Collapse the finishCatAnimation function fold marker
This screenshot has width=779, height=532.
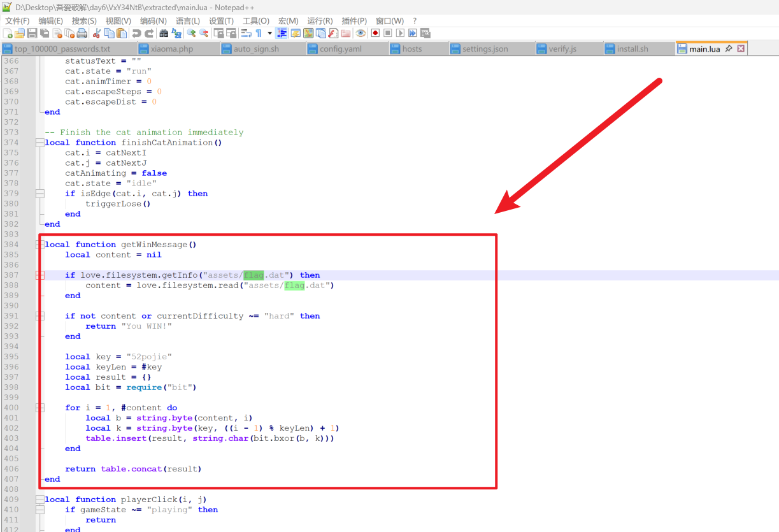40,143
